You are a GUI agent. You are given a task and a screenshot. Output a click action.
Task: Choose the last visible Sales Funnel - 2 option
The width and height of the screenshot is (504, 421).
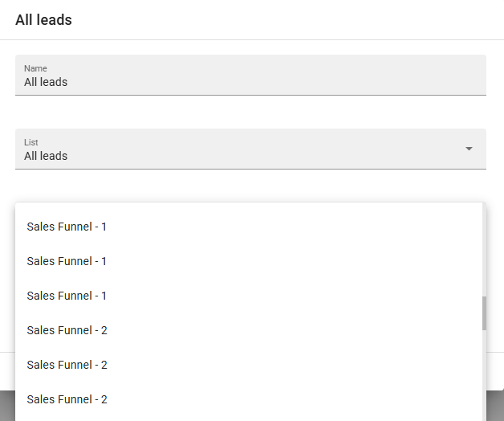pyautogui.click(x=67, y=399)
